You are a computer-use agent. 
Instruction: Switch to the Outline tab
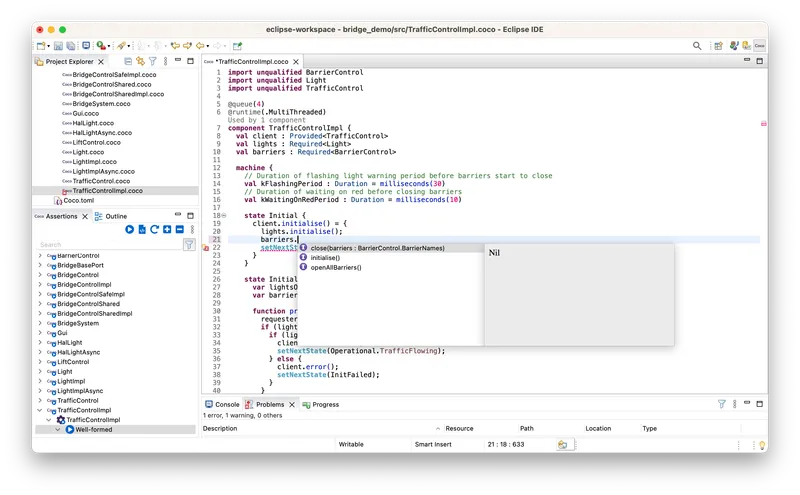[x=115, y=216]
